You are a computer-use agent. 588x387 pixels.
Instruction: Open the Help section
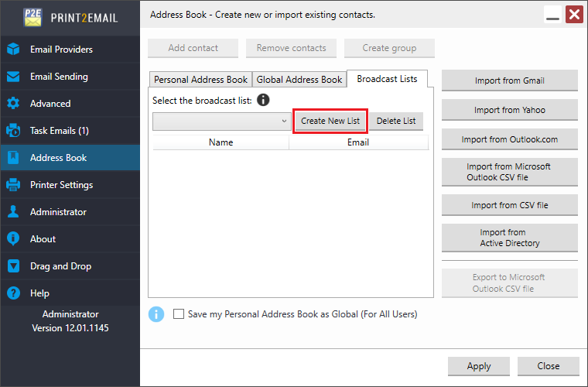pos(70,293)
